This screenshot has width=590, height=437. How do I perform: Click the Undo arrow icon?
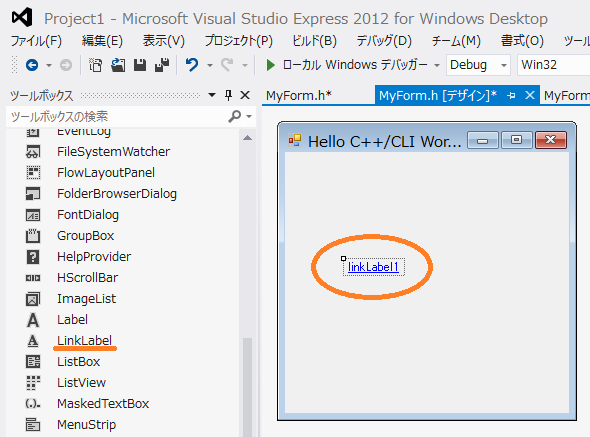192,65
